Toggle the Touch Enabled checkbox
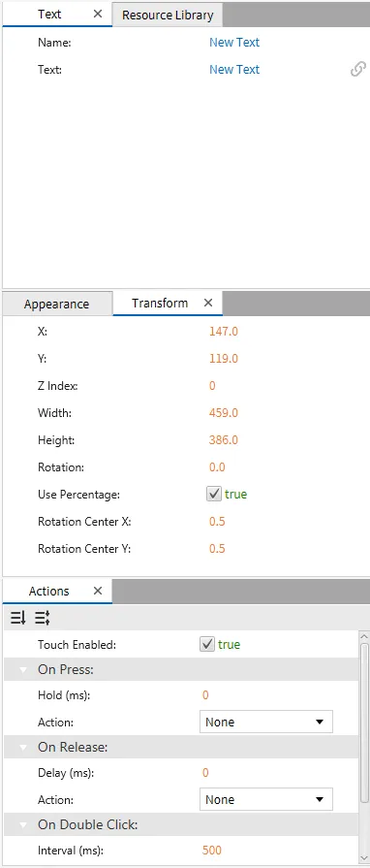This screenshot has height=868, width=370. click(207, 644)
